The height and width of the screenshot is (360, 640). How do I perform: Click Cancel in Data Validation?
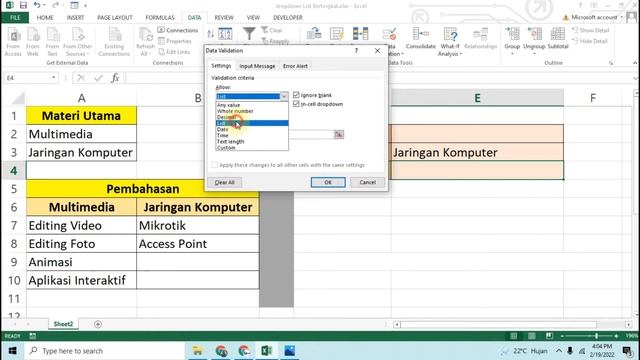click(367, 182)
